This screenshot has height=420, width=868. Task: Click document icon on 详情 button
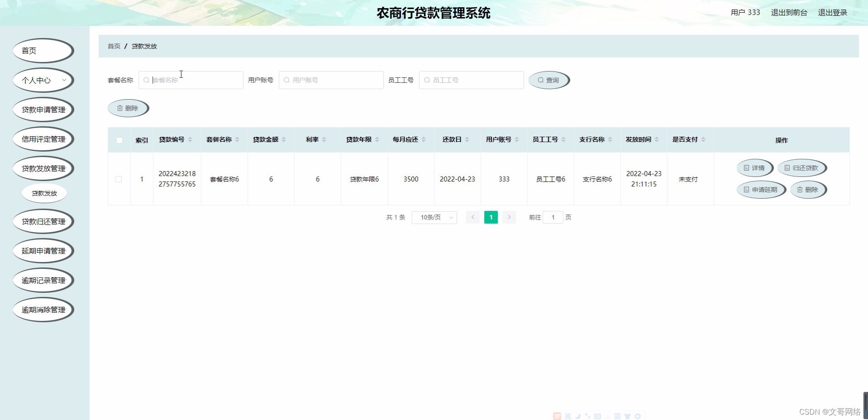[x=746, y=168]
